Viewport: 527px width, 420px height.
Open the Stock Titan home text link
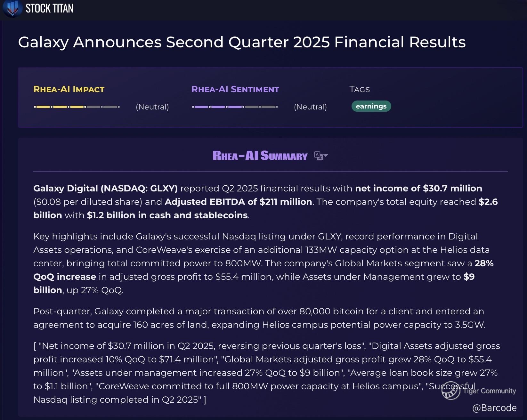click(x=49, y=8)
